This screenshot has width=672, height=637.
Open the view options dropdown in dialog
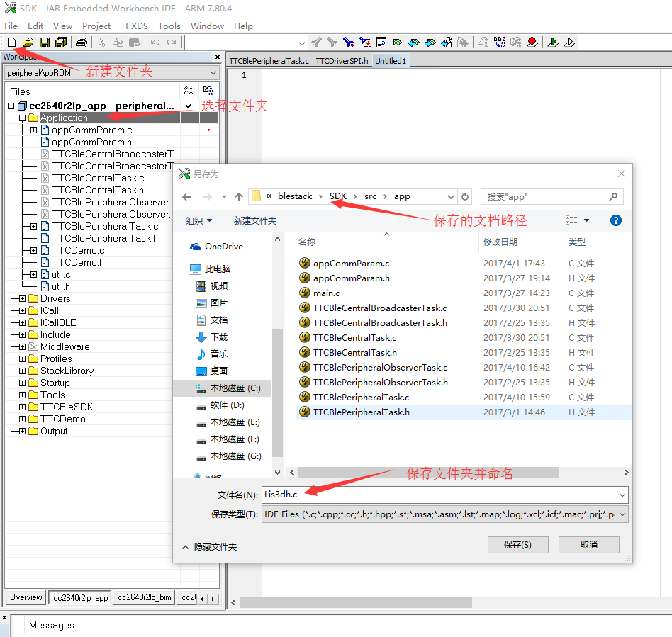click(587, 220)
